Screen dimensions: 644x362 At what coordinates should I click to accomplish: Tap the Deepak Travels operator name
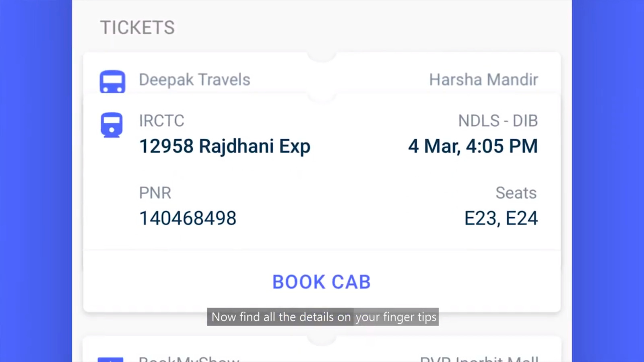pos(194,80)
